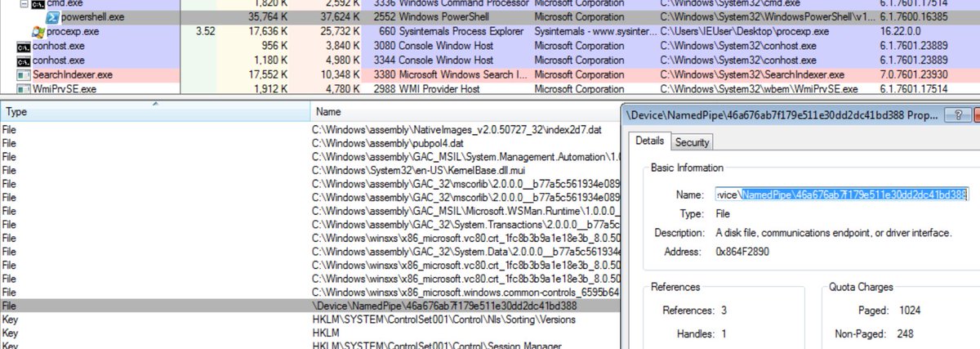
Task: Click the Non-Paged quota value 248
Action: [x=906, y=333]
